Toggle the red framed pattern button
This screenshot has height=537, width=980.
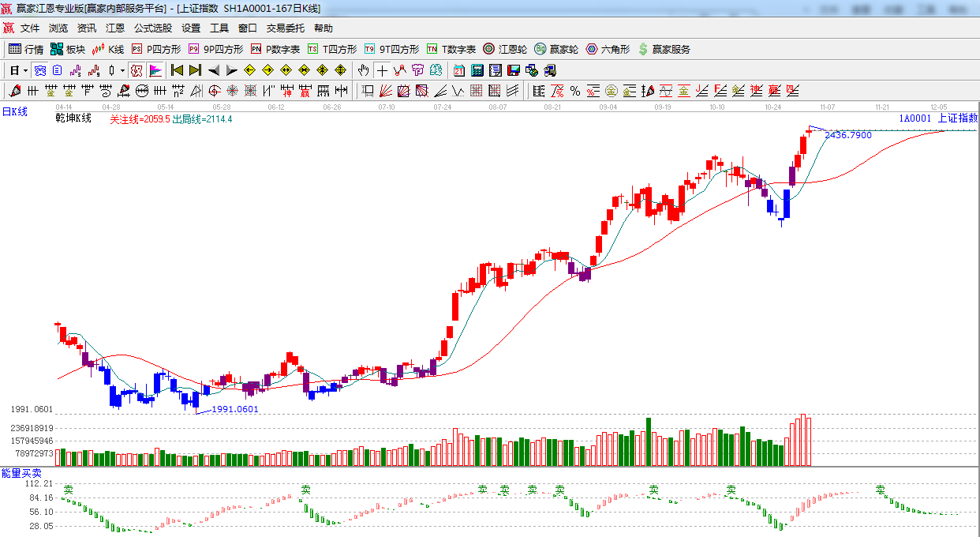(x=137, y=70)
